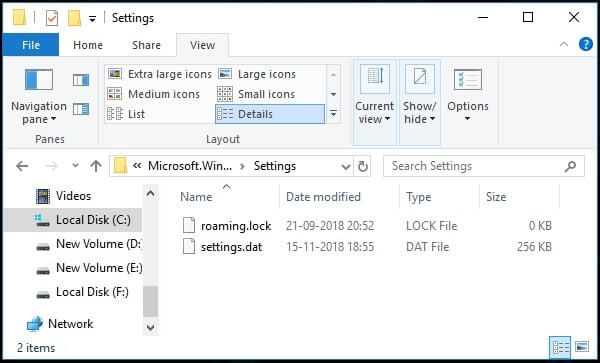Image resolution: width=600 pixels, height=363 pixels.
Task: Switch to the Home ribbon tab
Action: tap(88, 45)
